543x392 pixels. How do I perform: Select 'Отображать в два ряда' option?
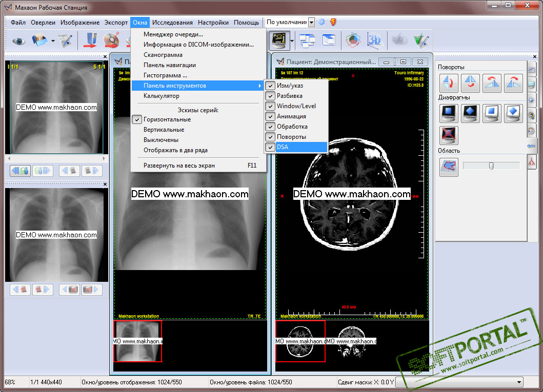click(x=198, y=150)
